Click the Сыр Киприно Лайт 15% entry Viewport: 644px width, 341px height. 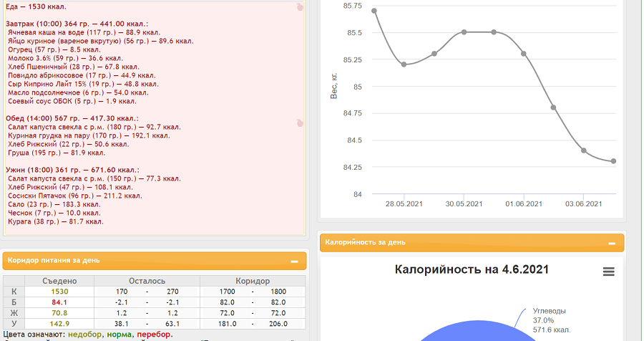pyautogui.click(x=84, y=84)
